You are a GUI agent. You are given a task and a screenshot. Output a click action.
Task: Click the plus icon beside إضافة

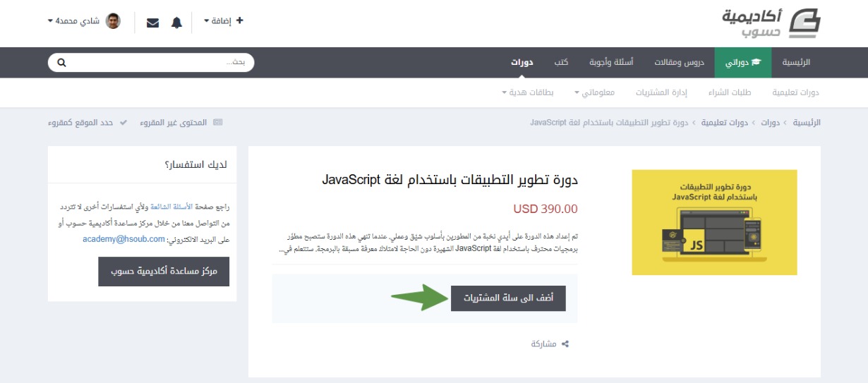[239, 21]
